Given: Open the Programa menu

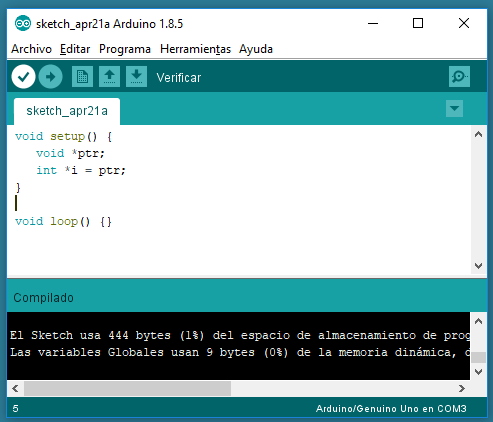Looking at the screenshot, I should [125, 49].
